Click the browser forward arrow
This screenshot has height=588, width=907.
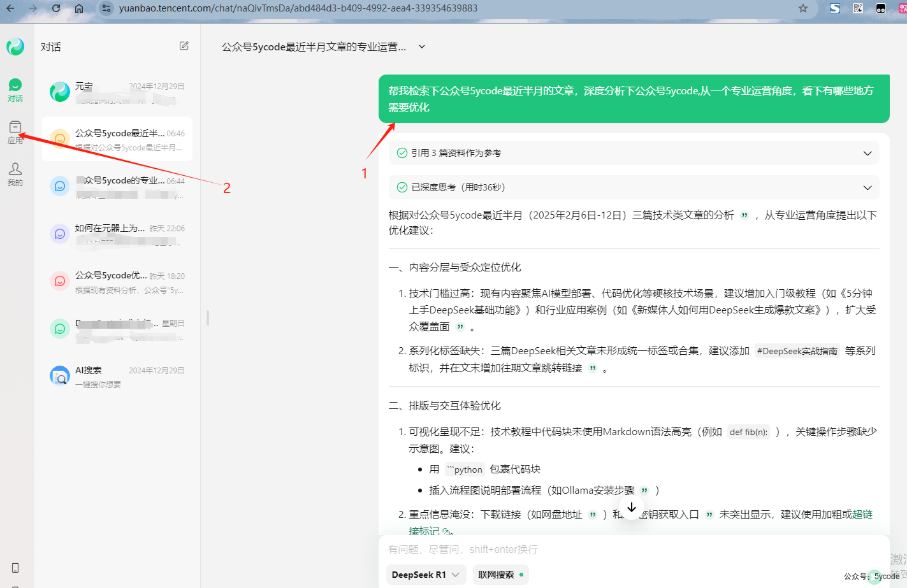pyautogui.click(x=33, y=8)
